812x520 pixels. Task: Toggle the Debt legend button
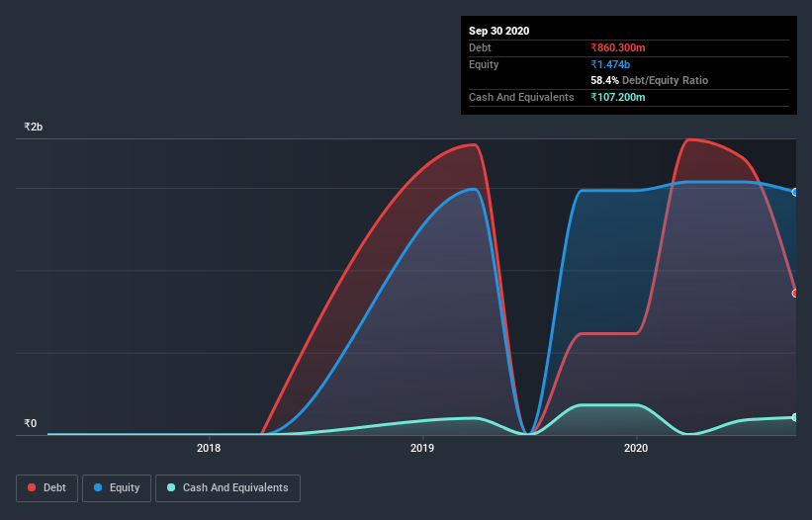coord(47,488)
